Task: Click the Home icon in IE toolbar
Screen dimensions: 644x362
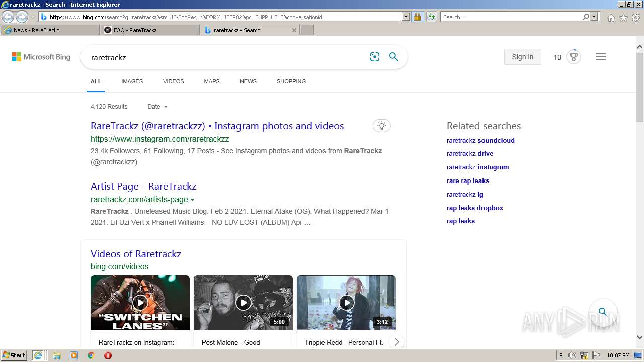Action: tap(611, 18)
